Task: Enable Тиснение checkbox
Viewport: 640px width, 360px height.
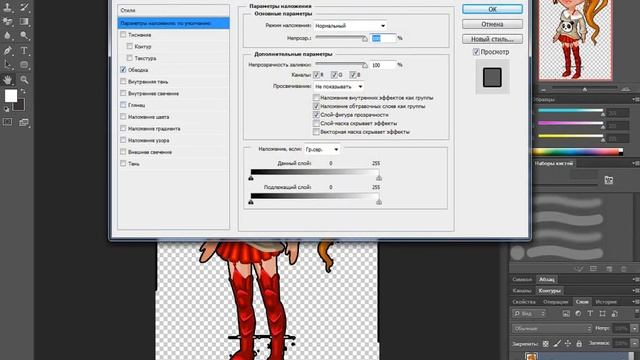Action: click(123, 35)
